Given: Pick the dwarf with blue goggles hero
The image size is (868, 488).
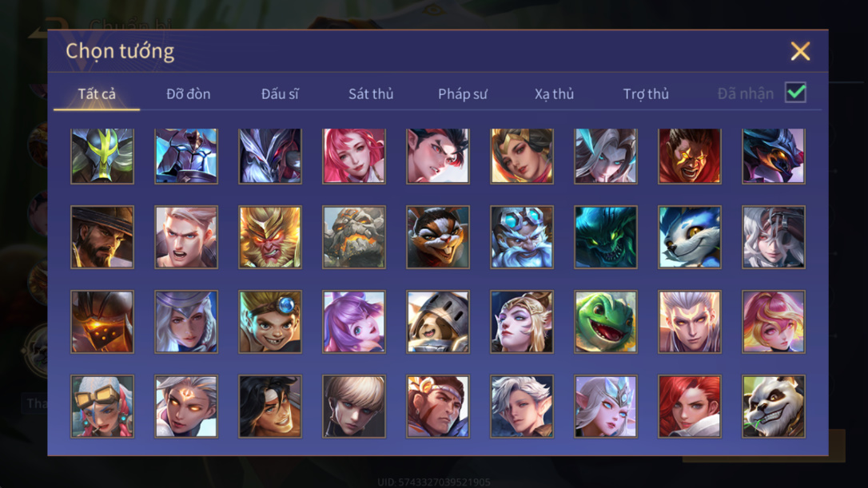Looking at the screenshot, I should pyautogui.click(x=521, y=237).
